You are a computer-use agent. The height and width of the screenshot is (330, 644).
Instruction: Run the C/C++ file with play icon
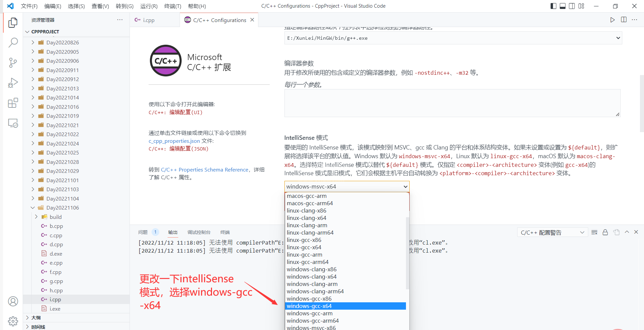[612, 20]
